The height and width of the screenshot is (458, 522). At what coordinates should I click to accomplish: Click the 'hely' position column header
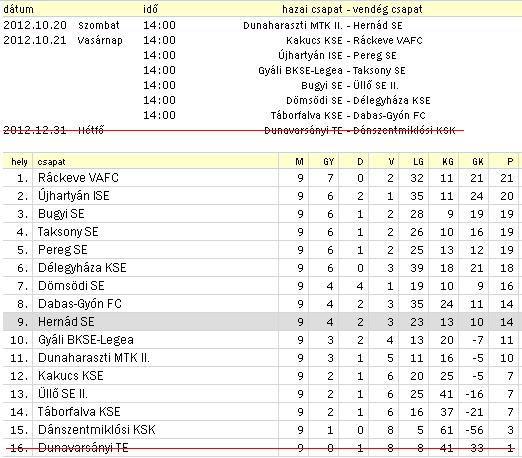coord(19,162)
